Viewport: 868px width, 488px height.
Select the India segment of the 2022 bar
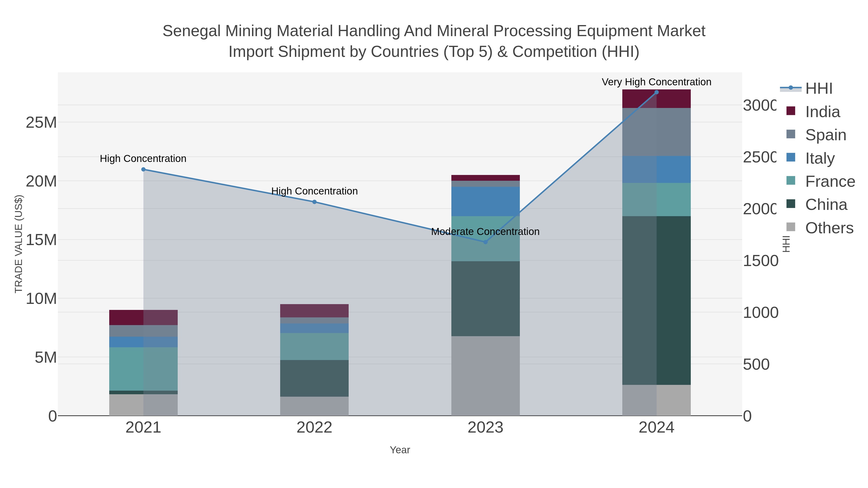[x=314, y=311]
